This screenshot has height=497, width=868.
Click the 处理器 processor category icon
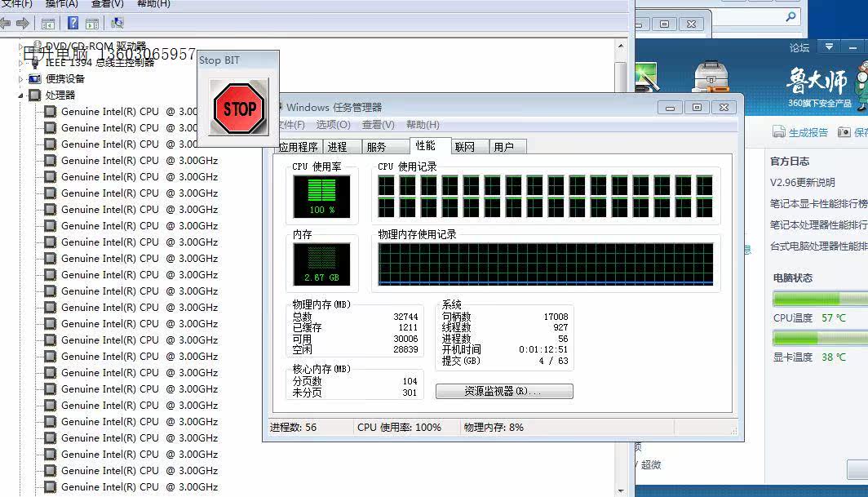[x=34, y=95]
